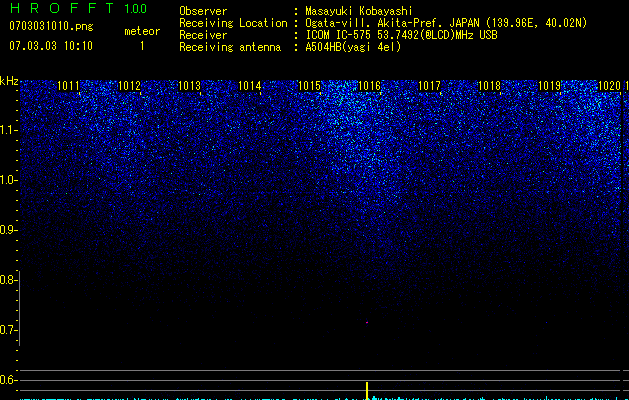Click the magenta meteor echo dot
Viewport: 629px width, 400px height.
(367, 322)
